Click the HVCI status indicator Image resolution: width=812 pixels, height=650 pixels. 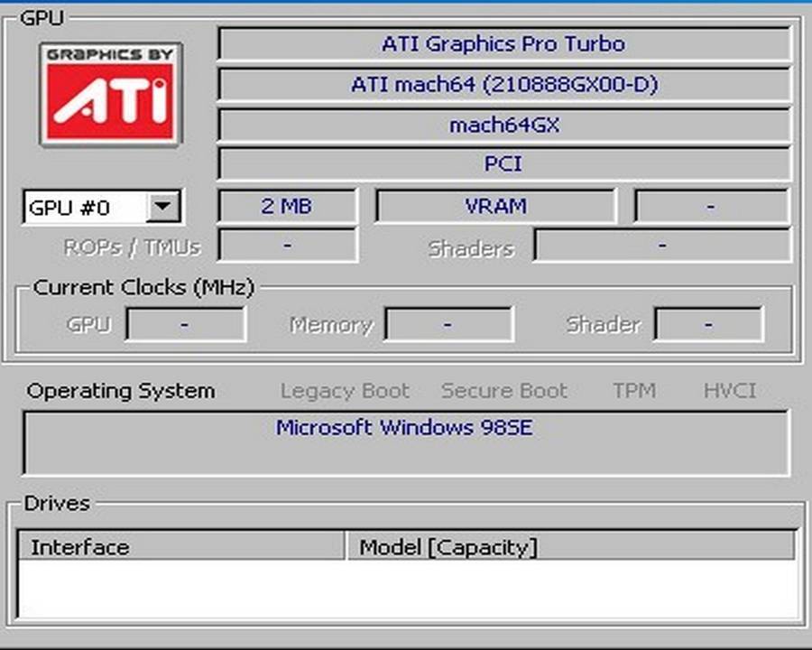(x=729, y=391)
